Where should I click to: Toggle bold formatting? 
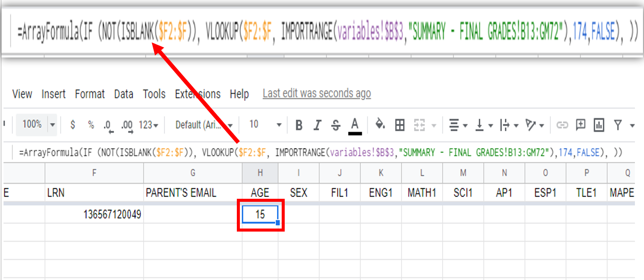[299, 125]
